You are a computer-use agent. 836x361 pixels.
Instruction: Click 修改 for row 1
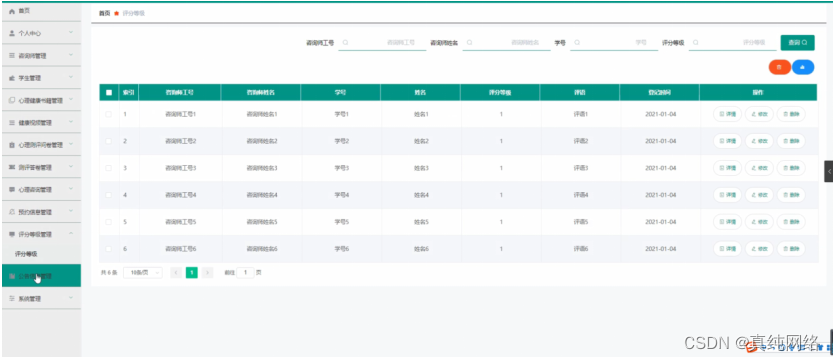(x=759, y=114)
